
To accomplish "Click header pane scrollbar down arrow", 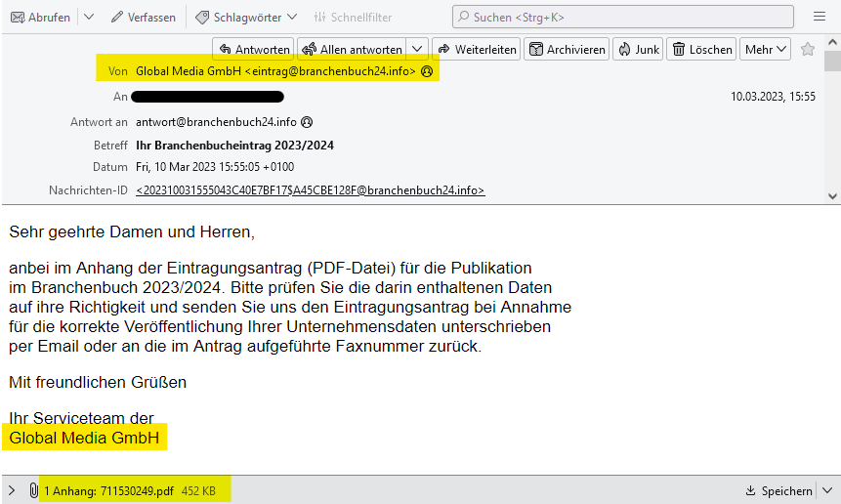I will coord(832,196).
